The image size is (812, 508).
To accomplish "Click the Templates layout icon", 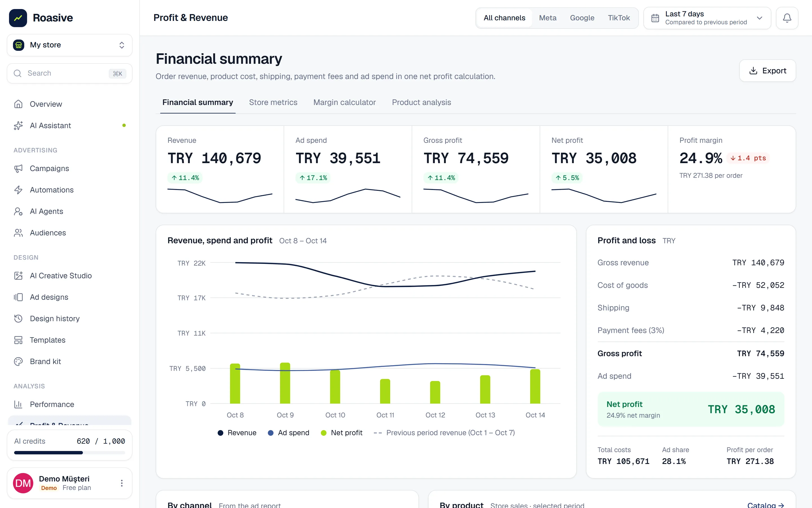I will coord(18,340).
